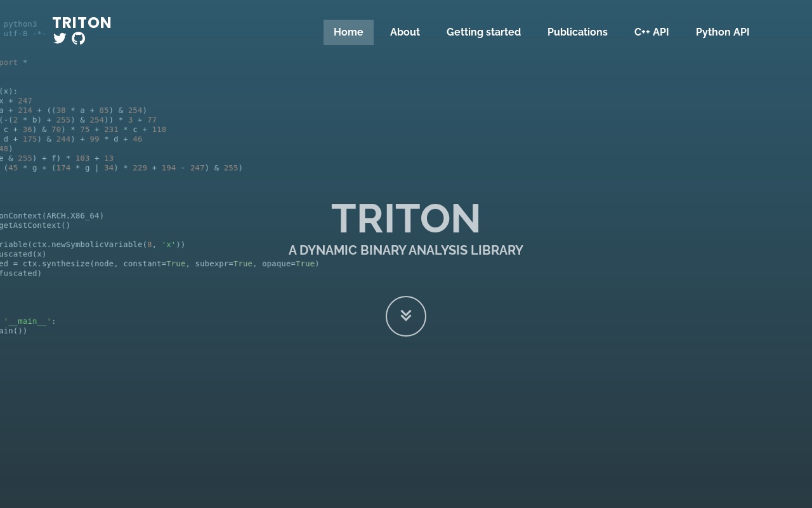812x508 pixels.
Task: Select the highlighted Home tab
Action: pyautogui.click(x=348, y=32)
